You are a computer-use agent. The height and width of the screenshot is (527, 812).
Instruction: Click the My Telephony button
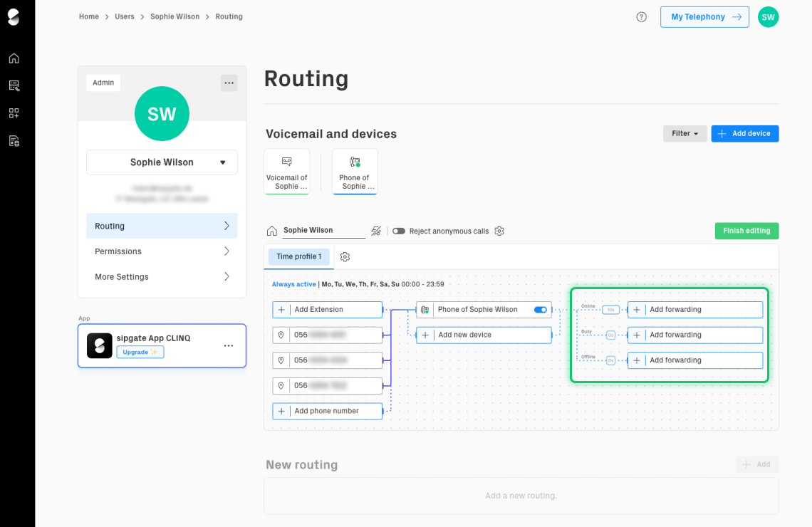[704, 17]
